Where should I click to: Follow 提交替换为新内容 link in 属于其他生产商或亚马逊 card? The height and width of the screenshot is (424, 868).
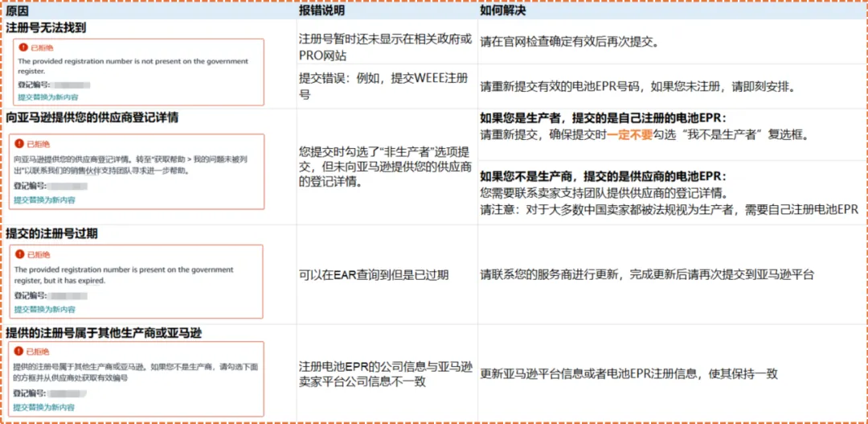43,407
